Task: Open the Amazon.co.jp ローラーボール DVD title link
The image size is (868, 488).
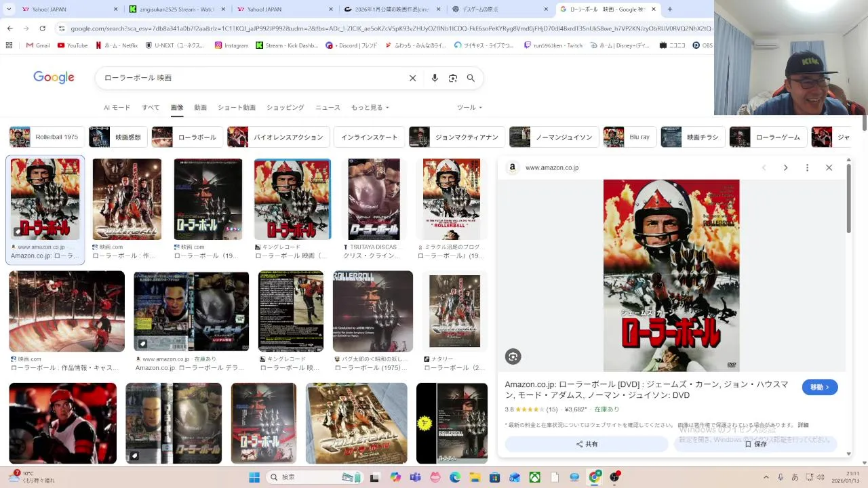Action: tap(646, 390)
